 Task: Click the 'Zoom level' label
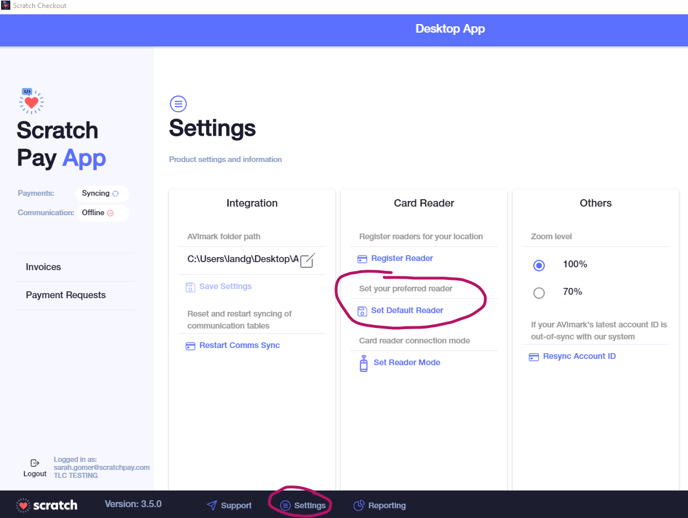click(x=552, y=236)
